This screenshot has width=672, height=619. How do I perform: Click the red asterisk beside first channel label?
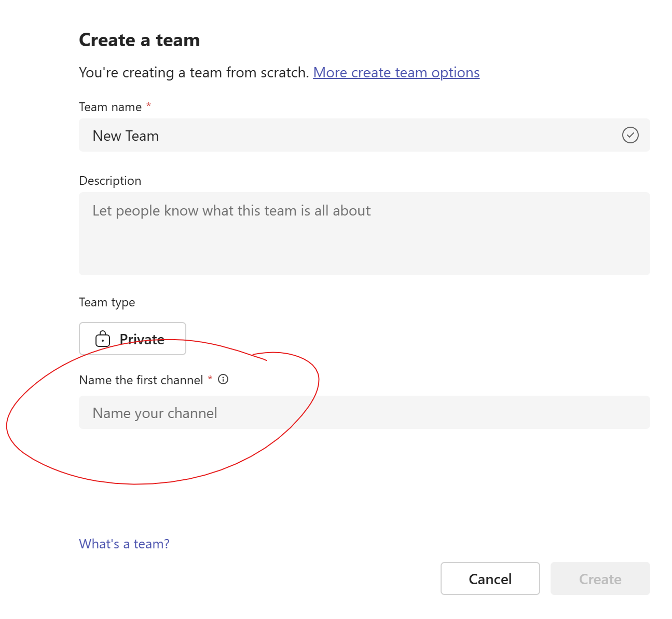coord(210,379)
